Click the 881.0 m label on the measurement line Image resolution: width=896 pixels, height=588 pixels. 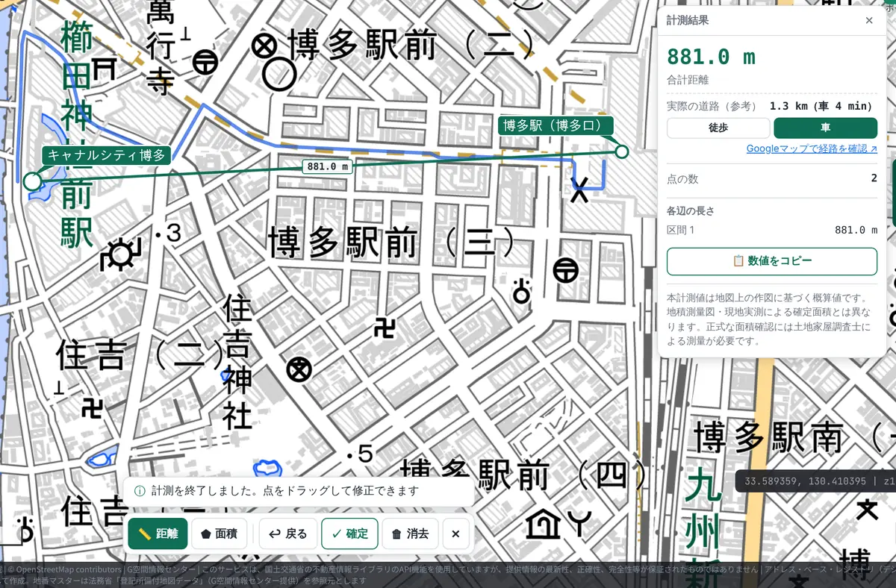click(328, 166)
